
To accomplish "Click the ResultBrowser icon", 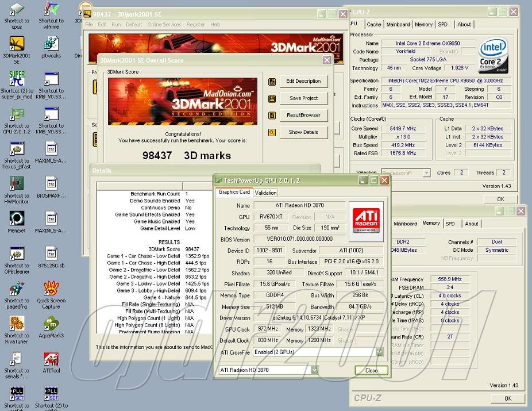I will [272, 116].
